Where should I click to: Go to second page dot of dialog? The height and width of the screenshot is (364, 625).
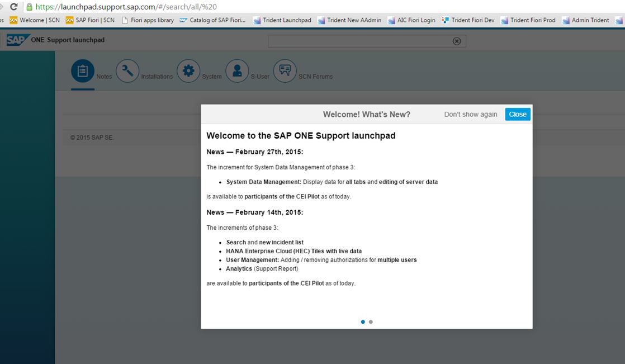pyautogui.click(x=371, y=322)
